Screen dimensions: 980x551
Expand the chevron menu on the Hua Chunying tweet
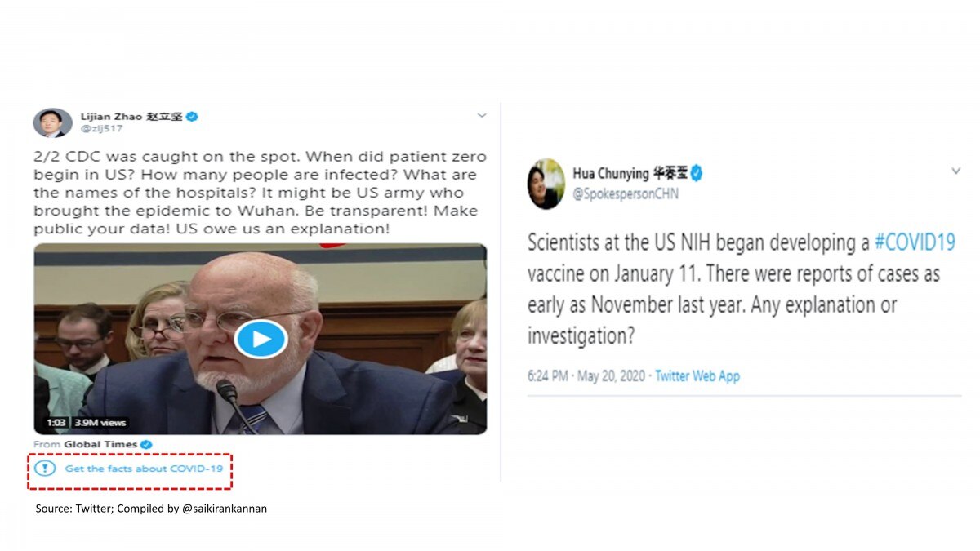tap(956, 171)
